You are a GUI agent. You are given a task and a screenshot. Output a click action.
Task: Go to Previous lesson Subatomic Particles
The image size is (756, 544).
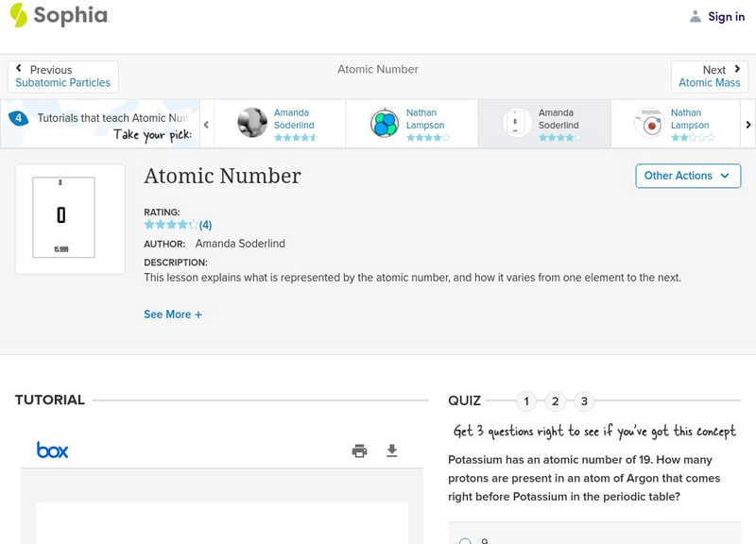coord(63,76)
